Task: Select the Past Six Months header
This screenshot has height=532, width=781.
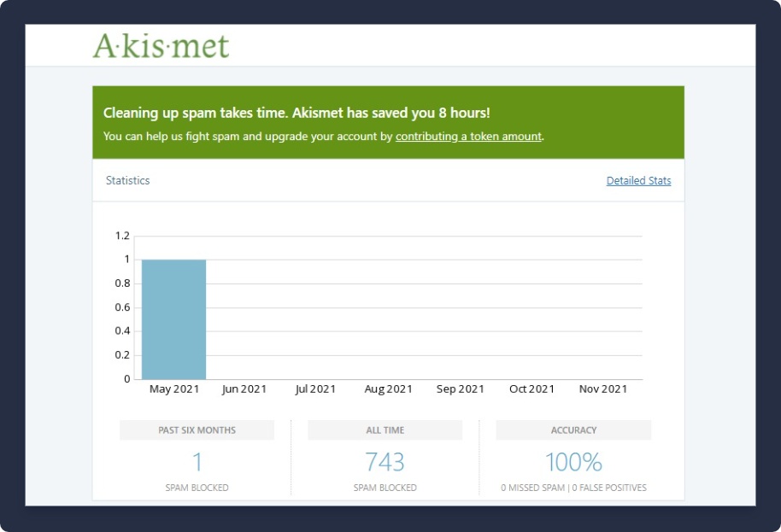Action: pyautogui.click(x=197, y=430)
